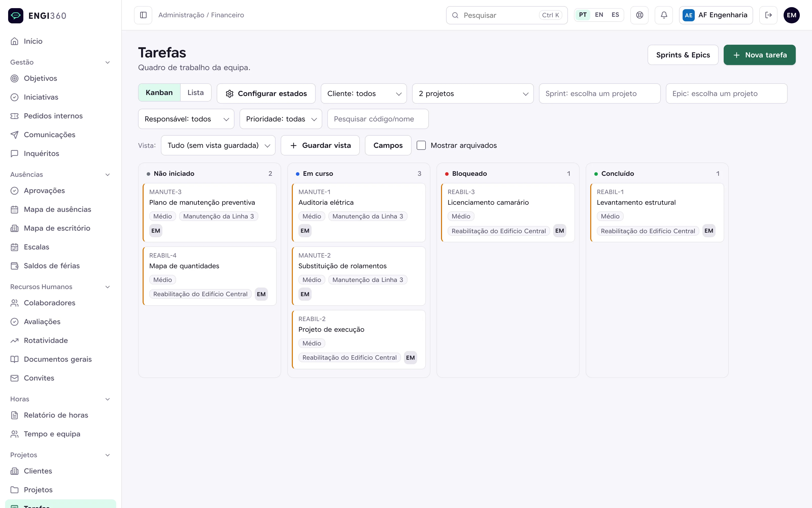The height and width of the screenshot is (508, 812).
Task: Open the AF Engenharia company selector
Action: (x=716, y=15)
